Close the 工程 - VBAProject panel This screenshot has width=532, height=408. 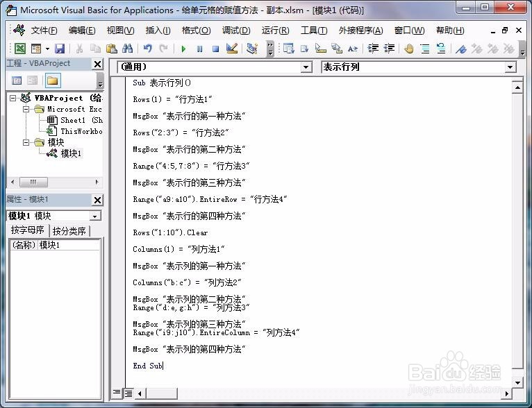(x=97, y=64)
